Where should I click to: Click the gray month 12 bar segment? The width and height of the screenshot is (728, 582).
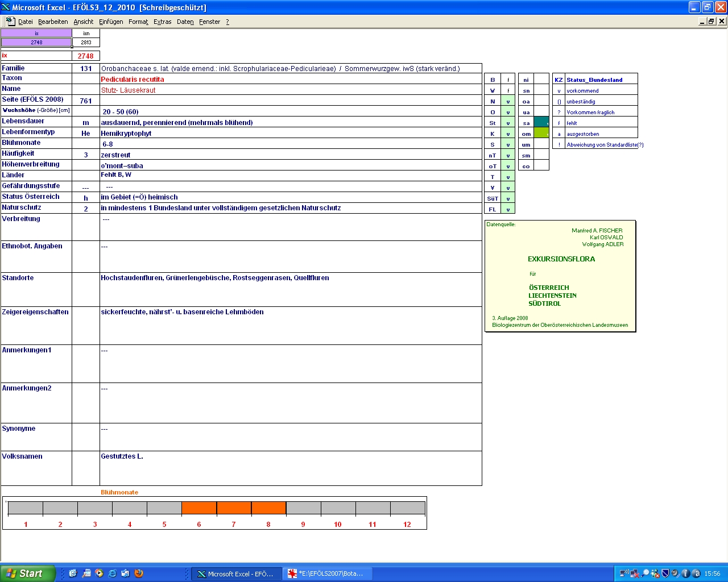(407, 508)
